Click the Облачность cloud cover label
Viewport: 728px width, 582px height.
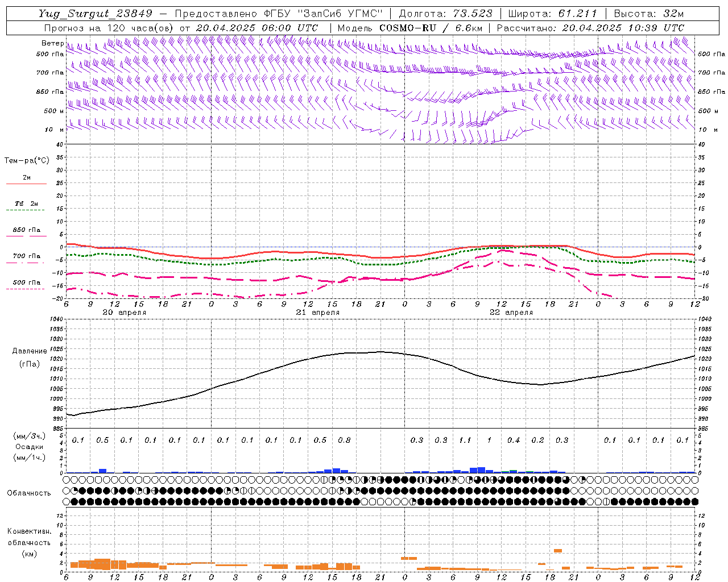pyautogui.click(x=29, y=493)
